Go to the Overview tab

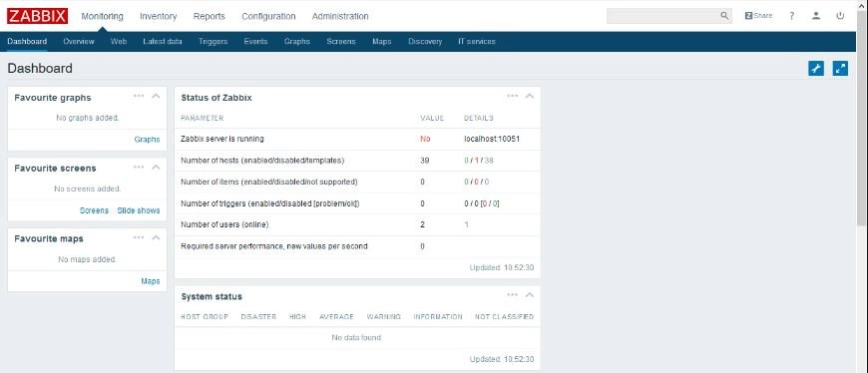coord(79,42)
